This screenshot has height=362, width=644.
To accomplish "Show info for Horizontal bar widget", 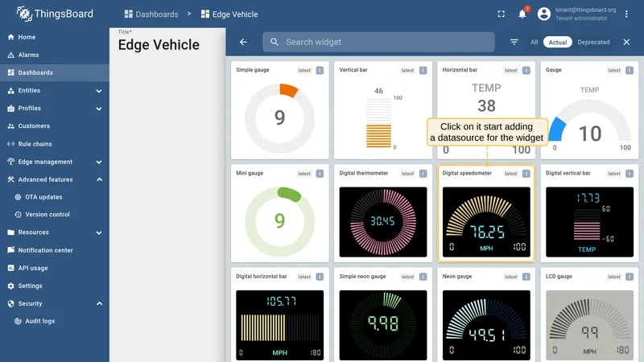I will [x=526, y=70].
